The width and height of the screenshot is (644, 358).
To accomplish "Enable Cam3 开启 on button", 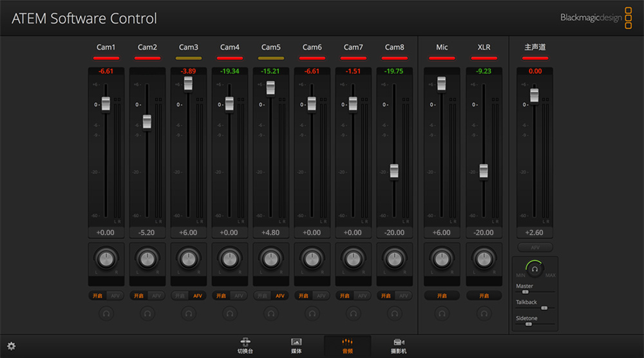I will (x=180, y=296).
